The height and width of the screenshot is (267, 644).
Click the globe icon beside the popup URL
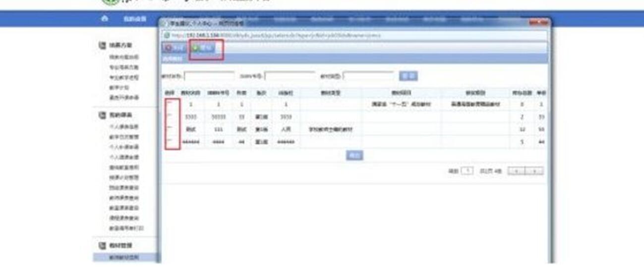pos(167,36)
